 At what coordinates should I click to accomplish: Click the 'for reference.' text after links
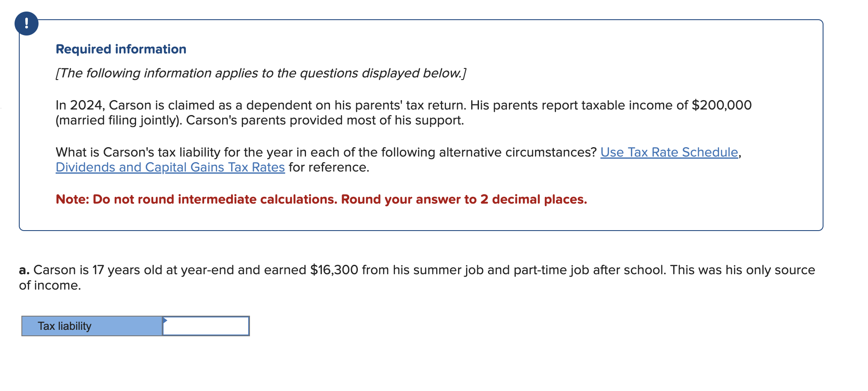click(x=329, y=167)
